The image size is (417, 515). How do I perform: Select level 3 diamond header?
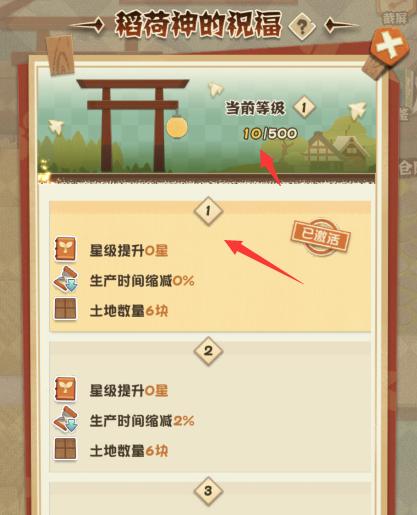point(208,491)
